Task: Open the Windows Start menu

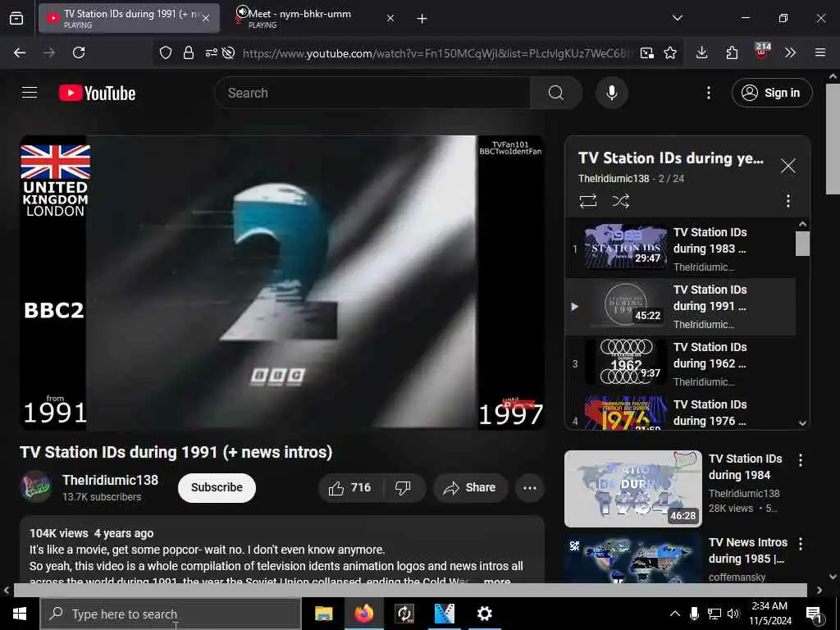Action: (x=20, y=614)
